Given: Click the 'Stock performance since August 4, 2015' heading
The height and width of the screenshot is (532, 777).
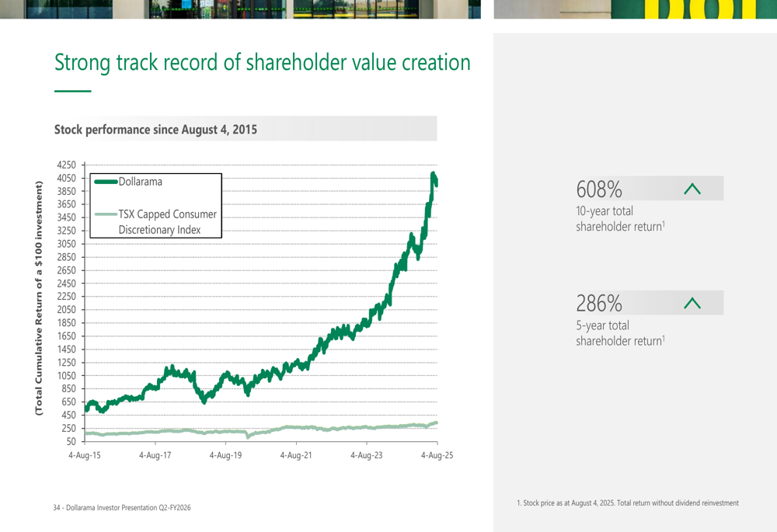Looking at the screenshot, I should 155,129.
